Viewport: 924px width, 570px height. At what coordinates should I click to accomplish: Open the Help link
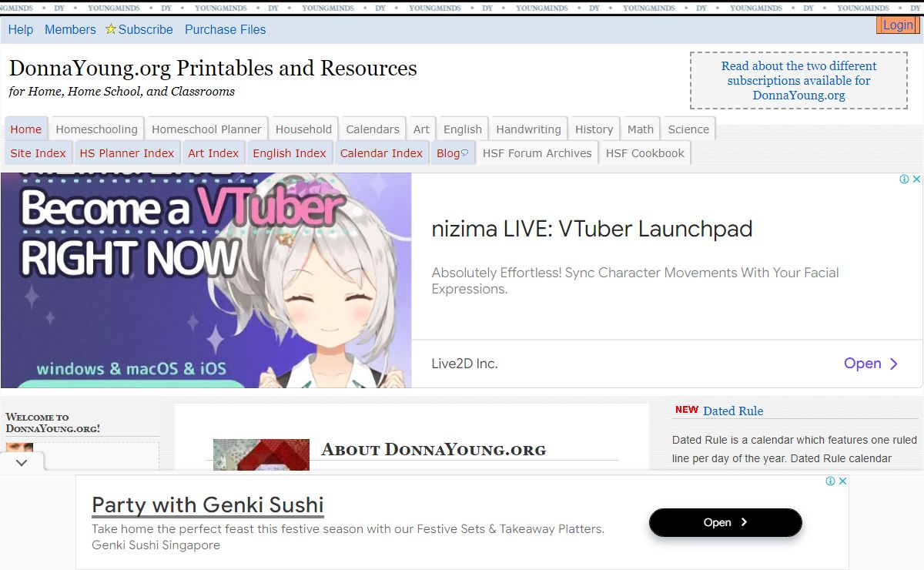pos(21,29)
